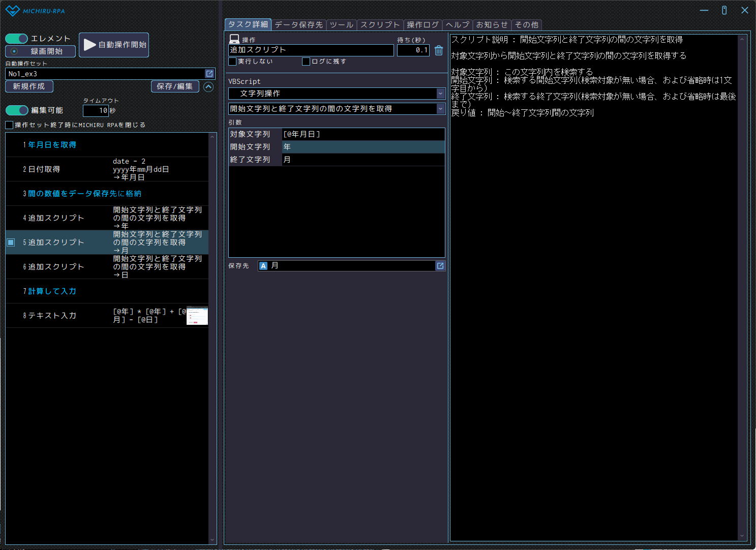This screenshot has width=756, height=550.
Task: Click the task list vertical scrollbar
Action: tap(213, 335)
